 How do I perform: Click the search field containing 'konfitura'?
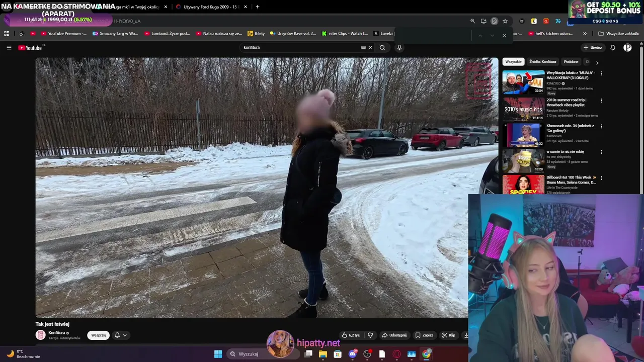(x=301, y=48)
